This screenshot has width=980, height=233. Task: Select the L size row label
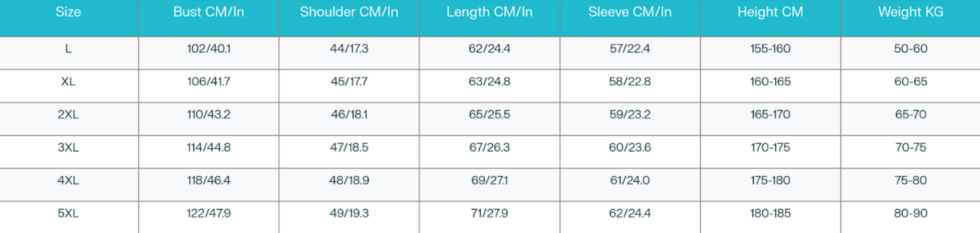point(68,49)
